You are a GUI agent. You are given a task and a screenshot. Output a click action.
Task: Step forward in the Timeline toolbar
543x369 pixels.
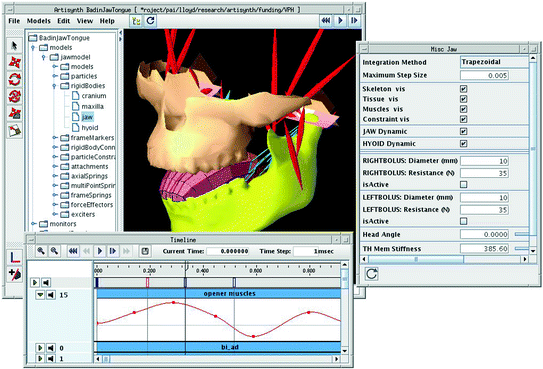click(113, 251)
